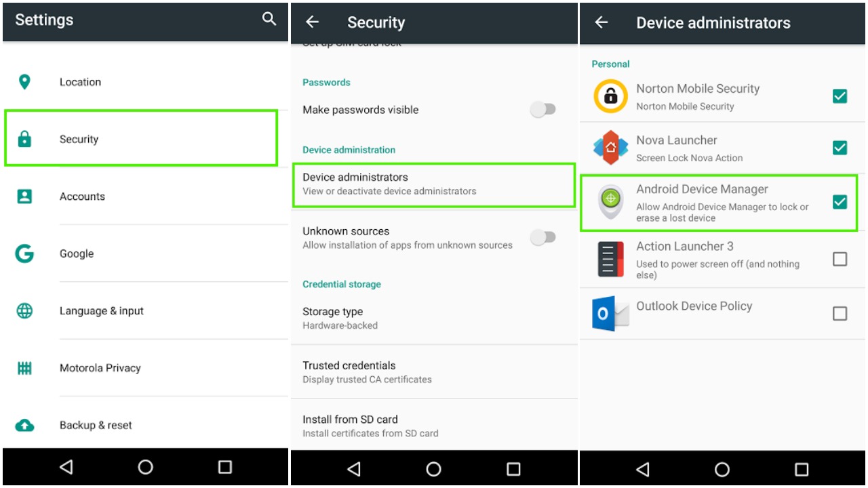Open the Security settings entry
Viewport: 868px width, 488px height.
[x=141, y=139]
